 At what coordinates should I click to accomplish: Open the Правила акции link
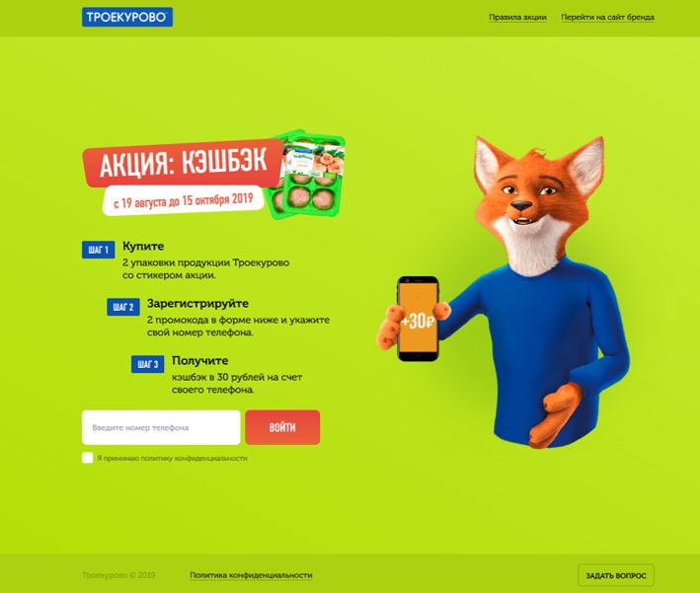coord(517,18)
